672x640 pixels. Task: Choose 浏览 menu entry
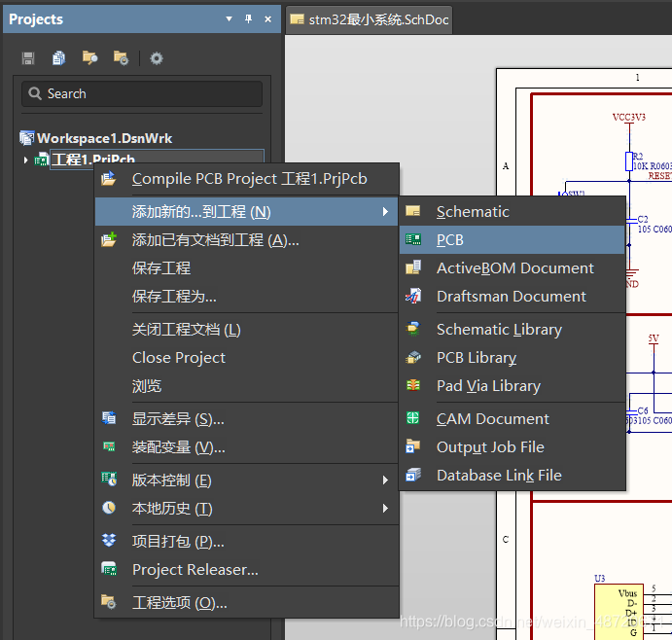pyautogui.click(x=247, y=386)
